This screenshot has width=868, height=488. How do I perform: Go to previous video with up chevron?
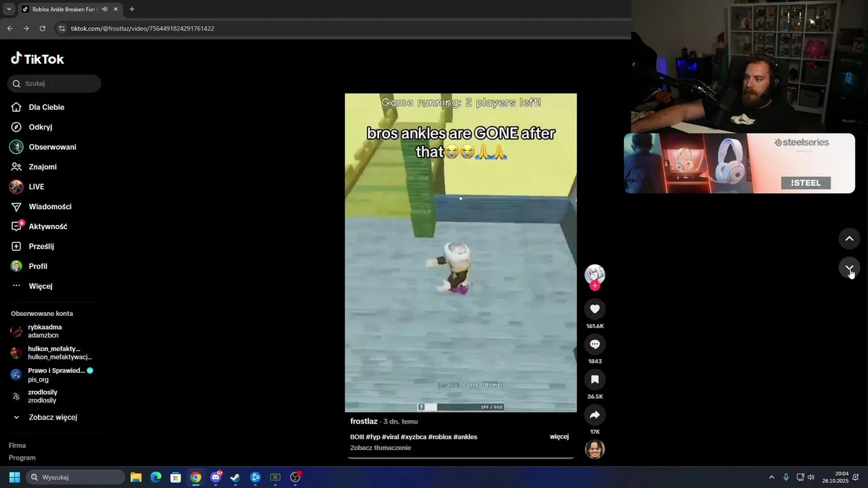point(849,239)
